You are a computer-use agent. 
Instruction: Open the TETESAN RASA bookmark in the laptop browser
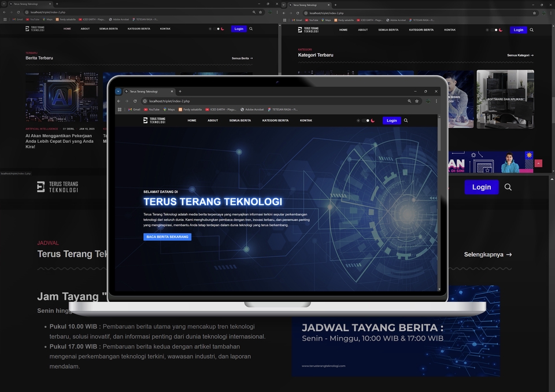(283, 109)
